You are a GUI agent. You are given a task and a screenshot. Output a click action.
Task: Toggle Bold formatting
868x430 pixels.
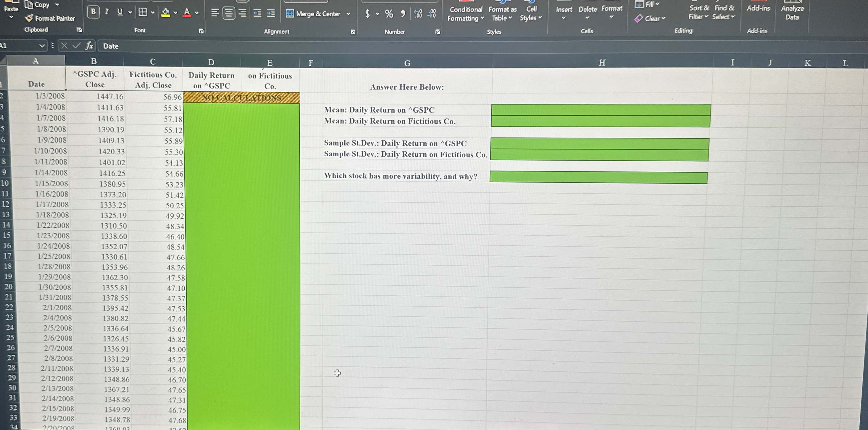pyautogui.click(x=93, y=12)
